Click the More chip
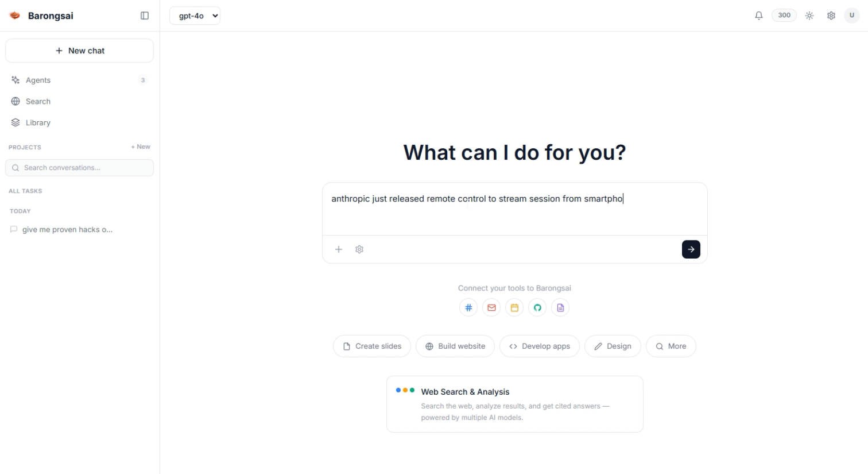The height and width of the screenshot is (474, 868). (671, 346)
